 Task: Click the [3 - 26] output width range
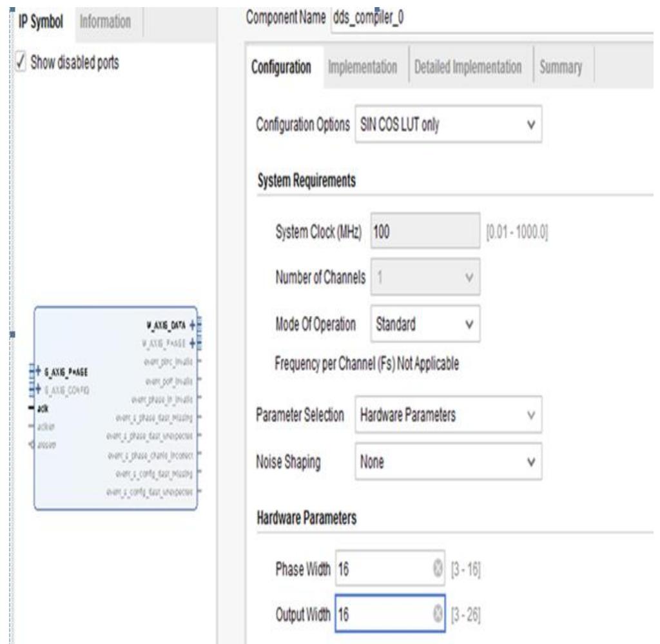pos(465,614)
